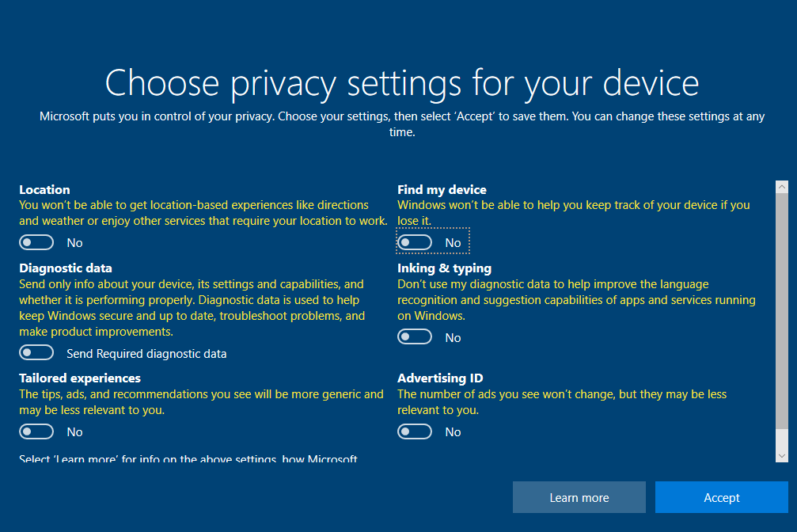Toggle the Location switch
Screen dimensions: 797x532
coord(36,242)
